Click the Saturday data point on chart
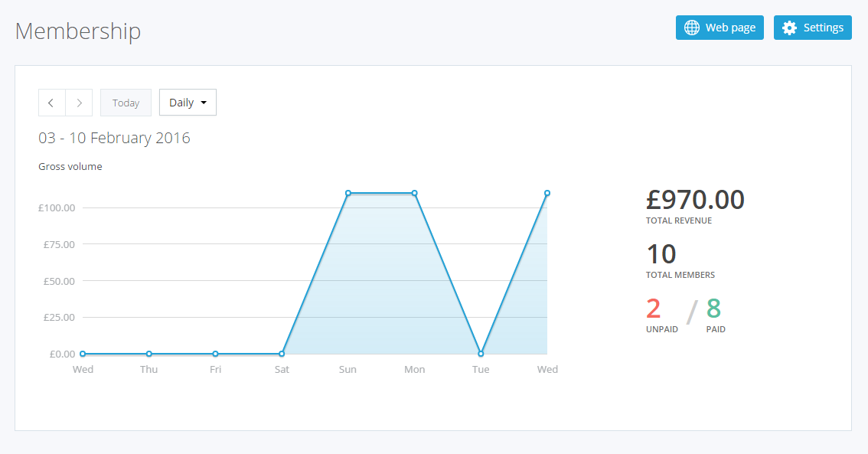The image size is (868, 454). (x=282, y=354)
